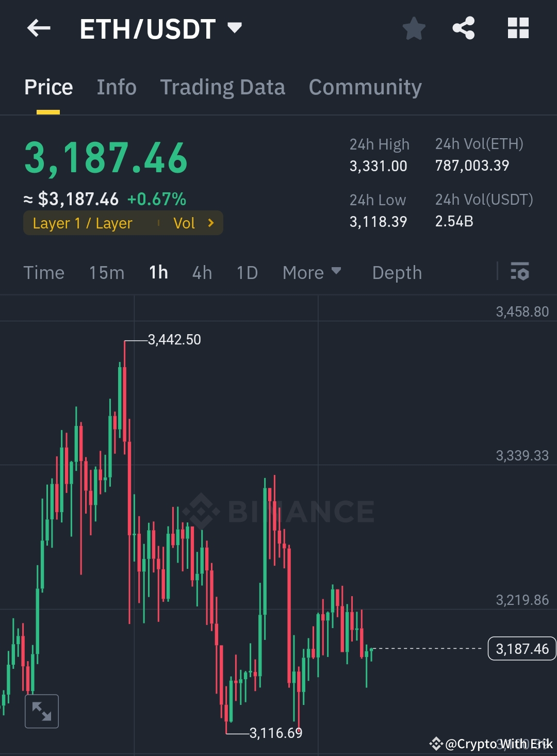Add ETH/USDT to favorites via star icon
The image size is (557, 756).
pyautogui.click(x=414, y=29)
